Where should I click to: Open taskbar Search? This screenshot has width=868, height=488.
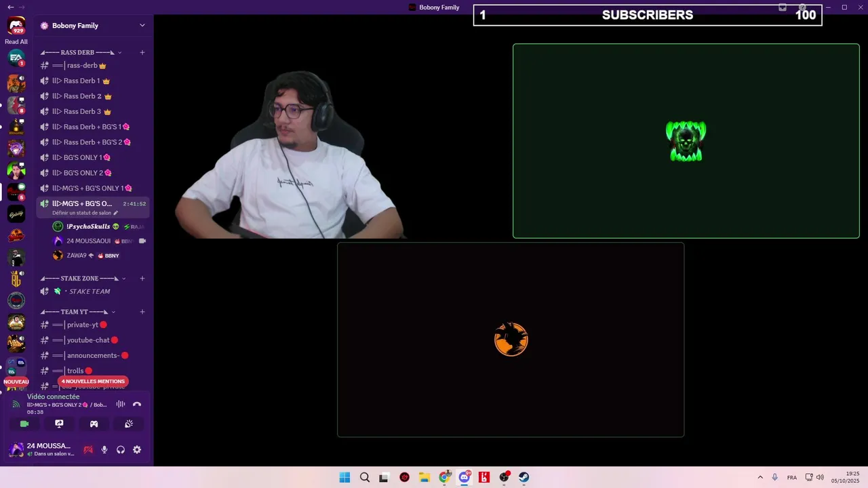click(365, 477)
